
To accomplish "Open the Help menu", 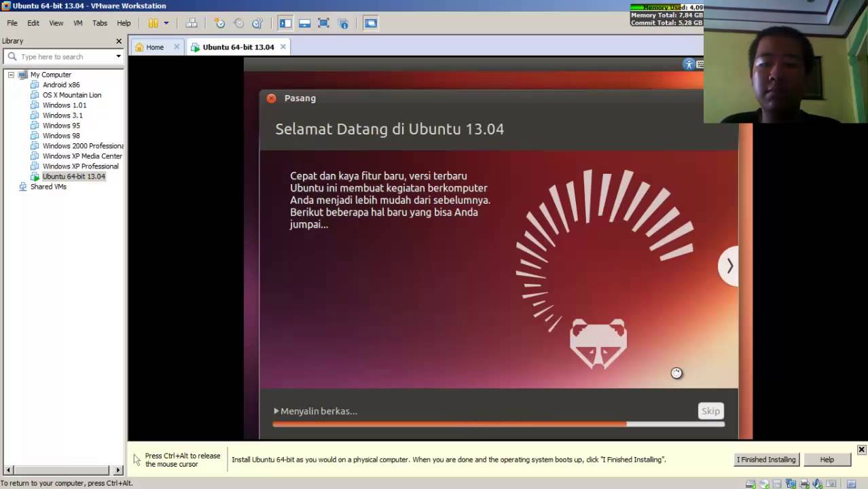I will [124, 23].
